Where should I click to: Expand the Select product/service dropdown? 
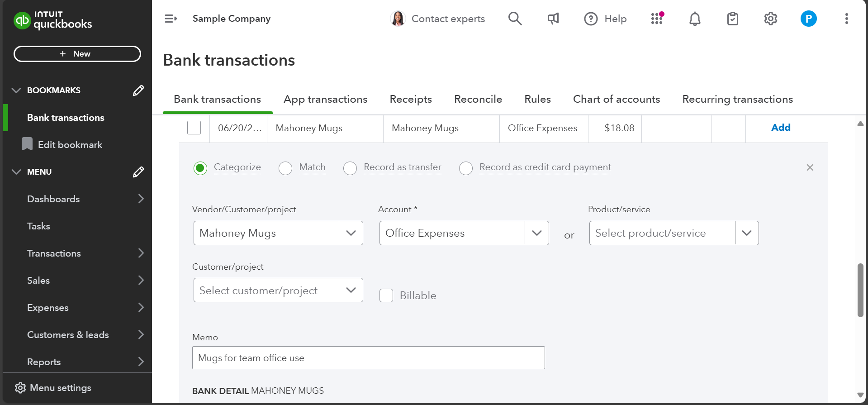[x=746, y=233]
